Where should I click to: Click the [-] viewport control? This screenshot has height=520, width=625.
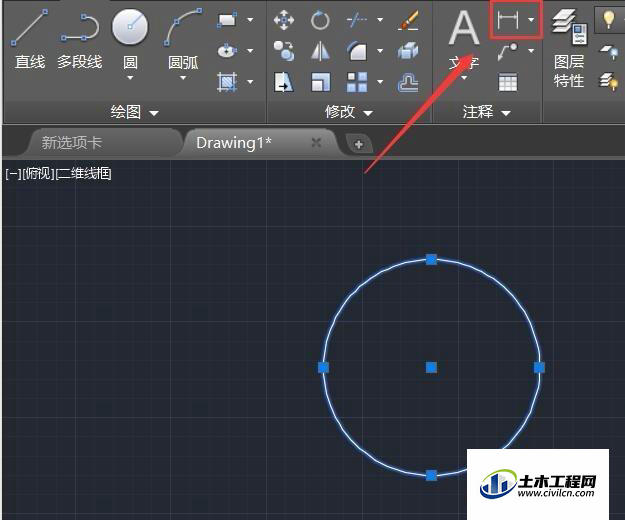click(13, 174)
